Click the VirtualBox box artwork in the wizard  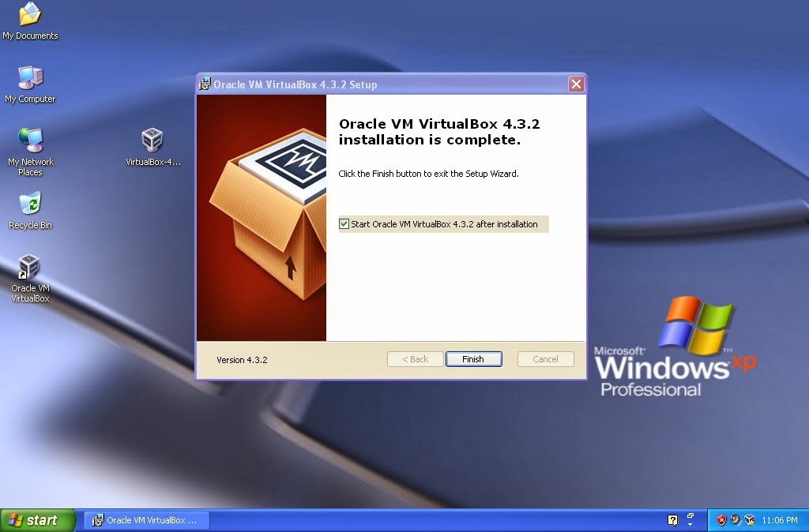[x=262, y=218]
